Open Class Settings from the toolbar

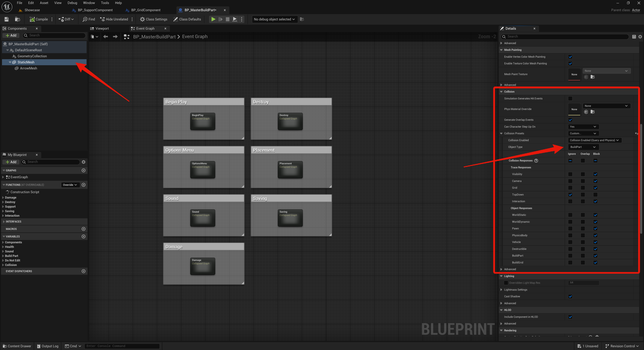[x=153, y=19]
